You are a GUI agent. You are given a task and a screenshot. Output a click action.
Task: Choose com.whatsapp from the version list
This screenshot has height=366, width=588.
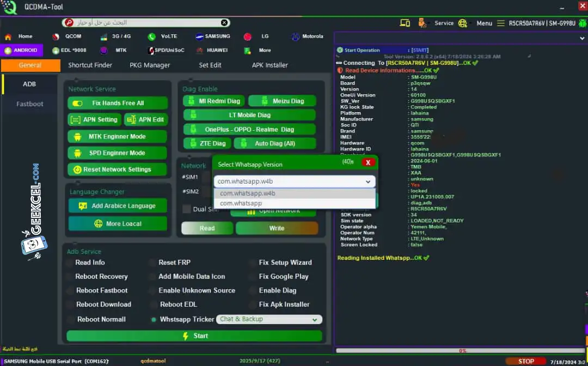pos(241,203)
